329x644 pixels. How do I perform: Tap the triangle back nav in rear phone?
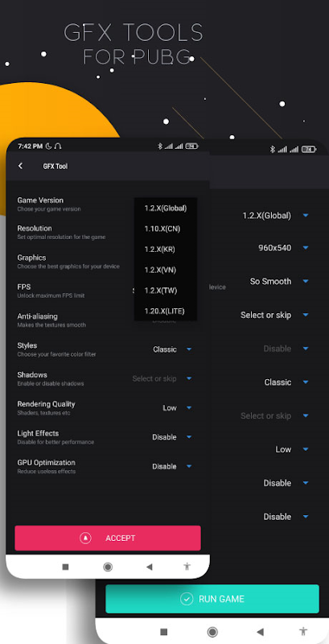[260, 631]
